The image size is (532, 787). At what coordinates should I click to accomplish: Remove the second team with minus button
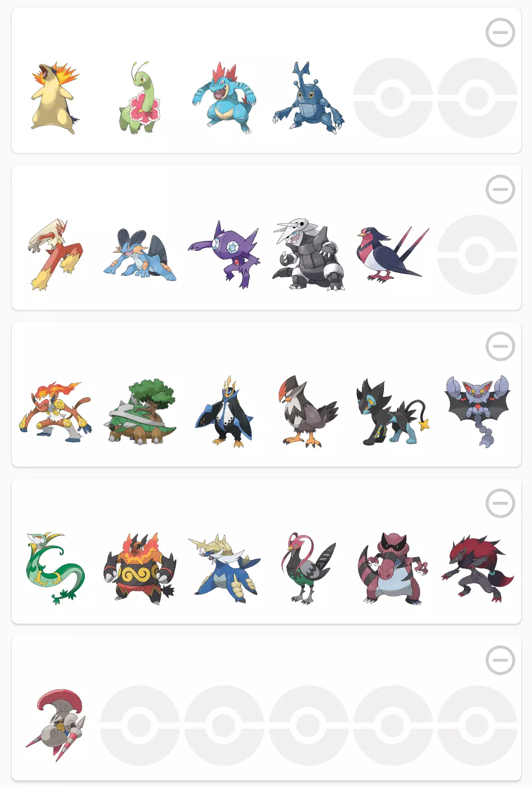(x=500, y=189)
